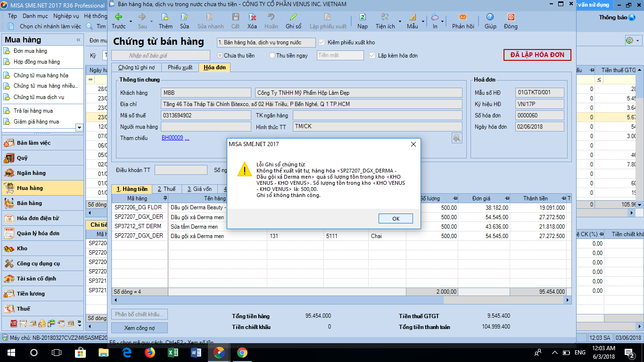Click the Đóng (close form) red icon

coord(511,17)
